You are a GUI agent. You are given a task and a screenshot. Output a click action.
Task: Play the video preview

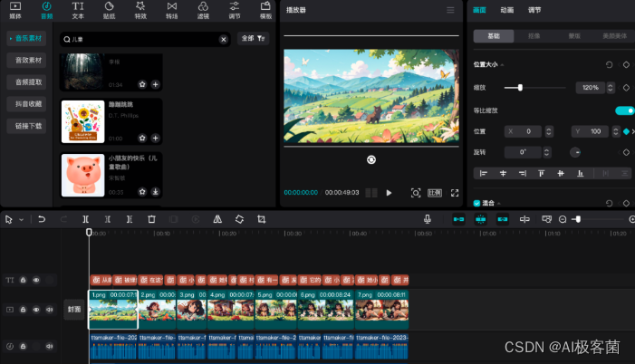pos(389,193)
